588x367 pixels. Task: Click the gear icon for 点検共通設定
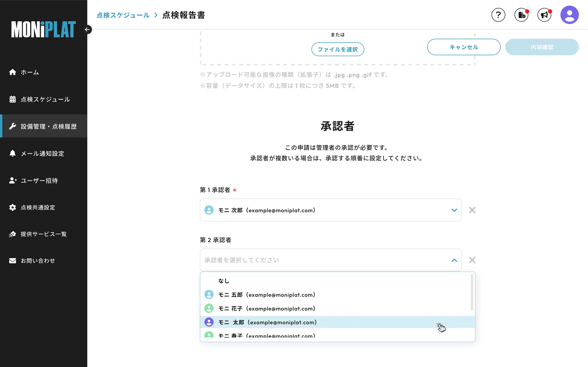(13, 207)
